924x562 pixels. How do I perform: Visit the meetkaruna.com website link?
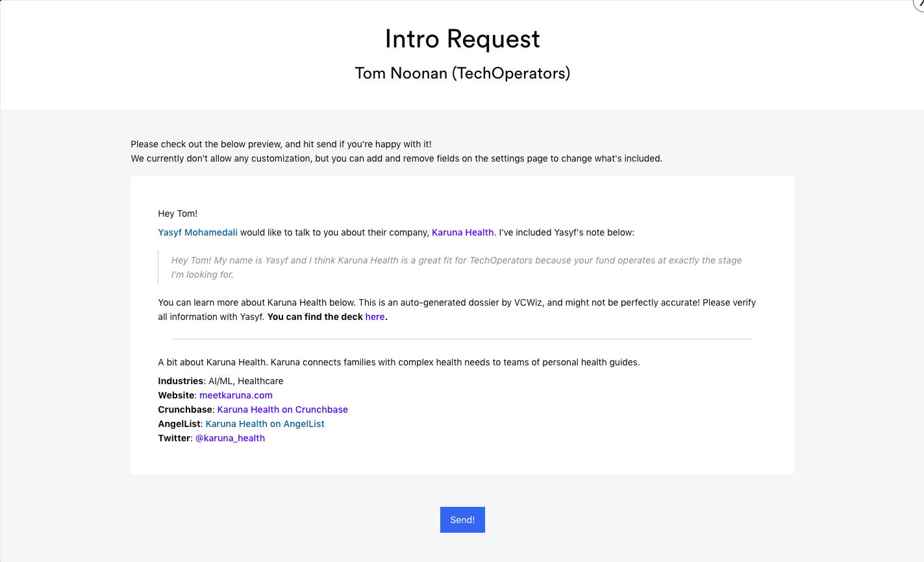coord(236,395)
